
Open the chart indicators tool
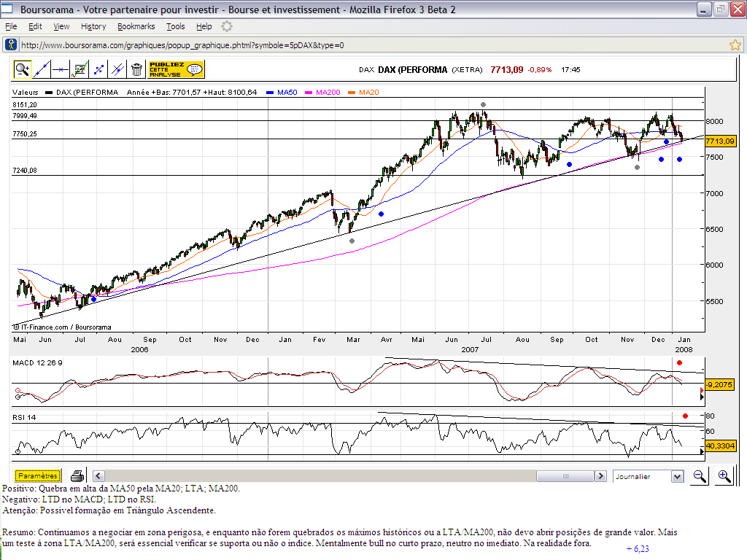80,69
